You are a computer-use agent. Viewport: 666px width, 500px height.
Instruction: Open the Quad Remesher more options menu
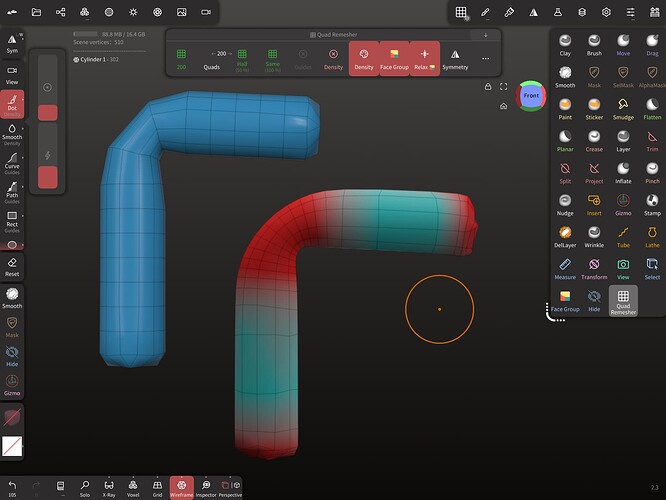pyautogui.click(x=485, y=59)
